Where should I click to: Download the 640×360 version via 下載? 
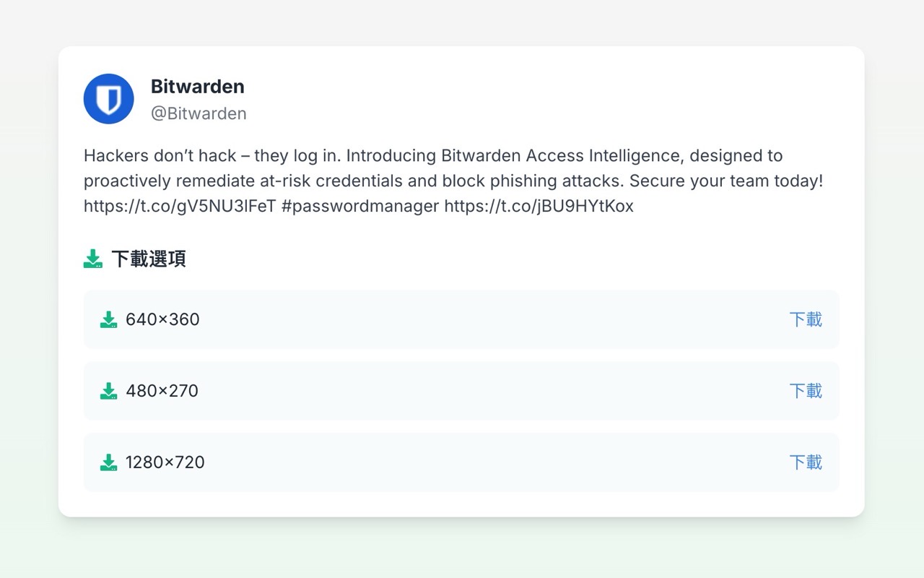coord(806,319)
